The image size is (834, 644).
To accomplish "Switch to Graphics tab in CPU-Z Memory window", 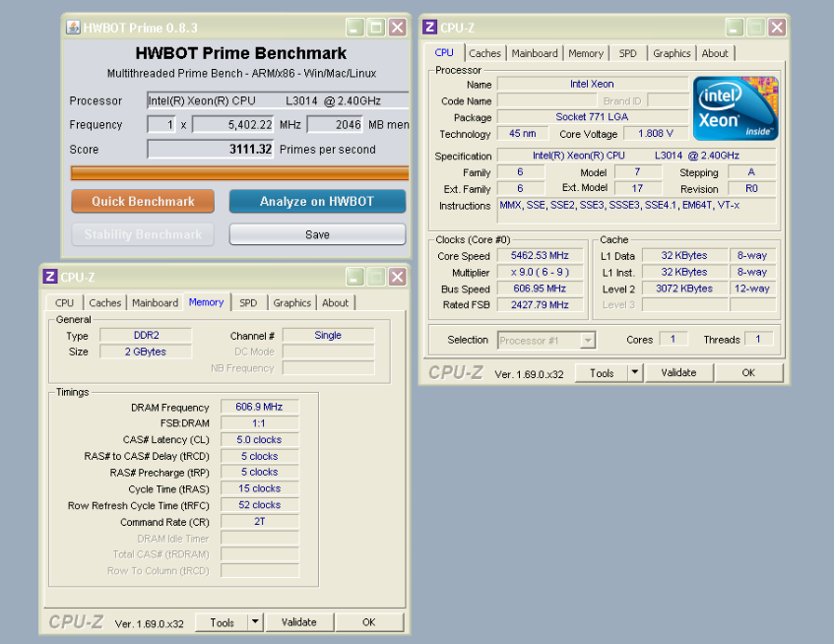I will (x=292, y=302).
